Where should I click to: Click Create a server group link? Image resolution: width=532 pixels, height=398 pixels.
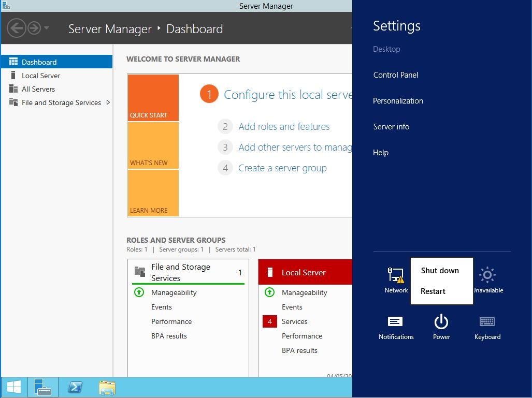tap(282, 168)
